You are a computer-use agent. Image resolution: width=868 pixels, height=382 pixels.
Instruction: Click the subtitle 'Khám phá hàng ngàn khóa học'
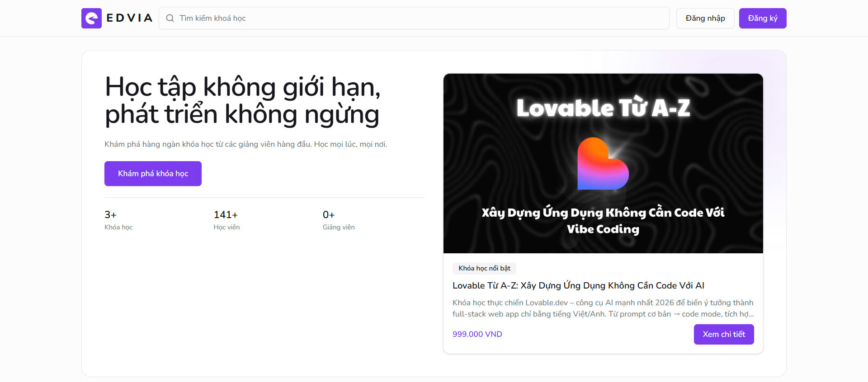pyautogui.click(x=245, y=144)
